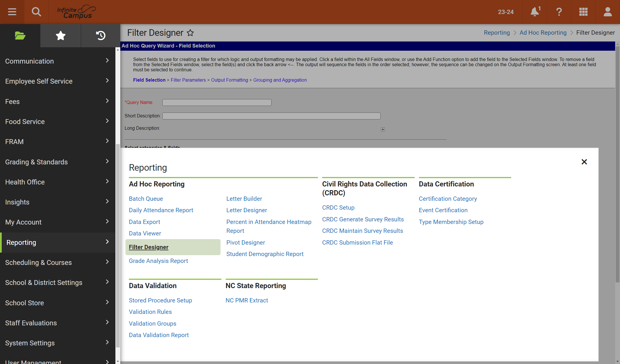
Task: Expand the Health Office menu
Action: (58, 182)
